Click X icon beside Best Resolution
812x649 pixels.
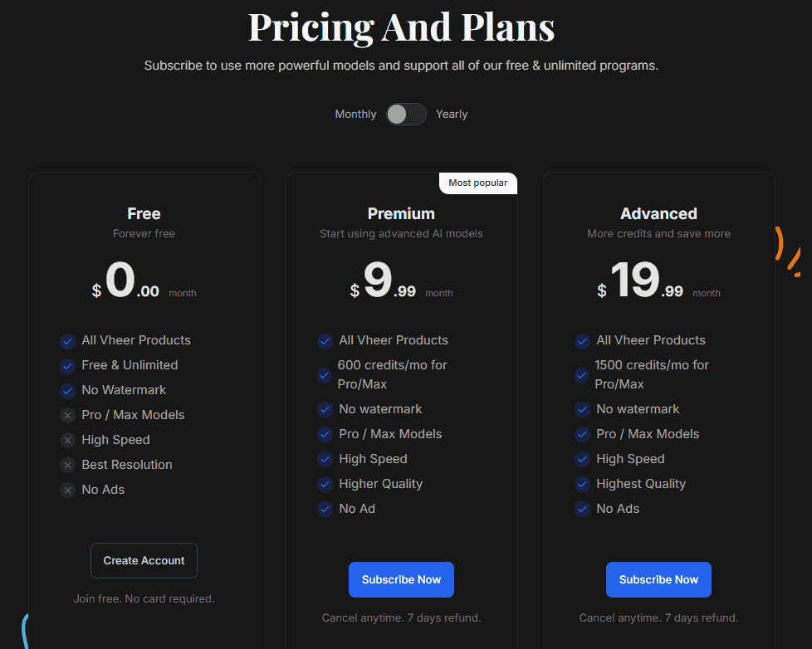point(68,465)
